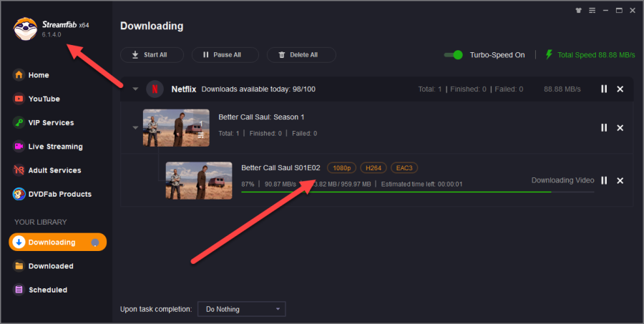Pause all Netflix downloads
Image resolution: width=644 pixels, height=324 pixels.
coord(604,89)
